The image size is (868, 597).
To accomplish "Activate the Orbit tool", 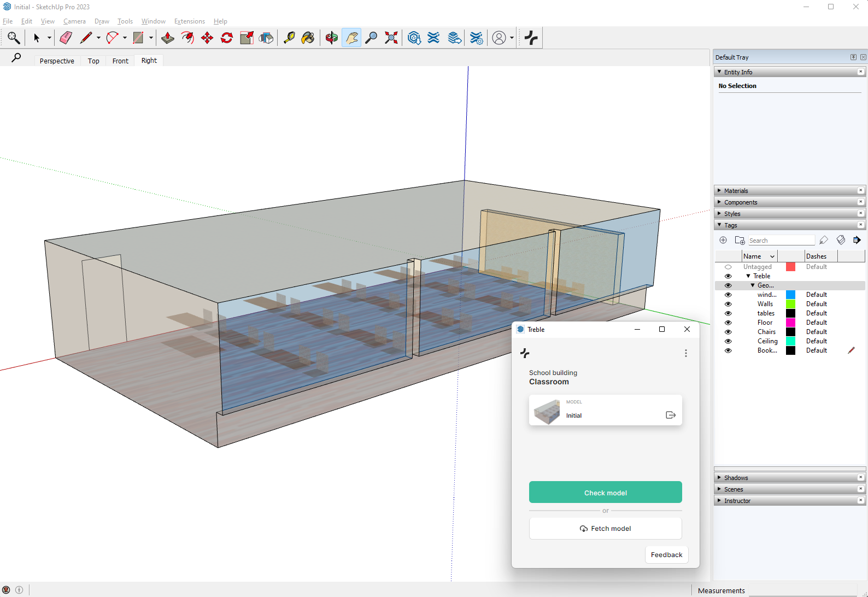I will [x=332, y=38].
